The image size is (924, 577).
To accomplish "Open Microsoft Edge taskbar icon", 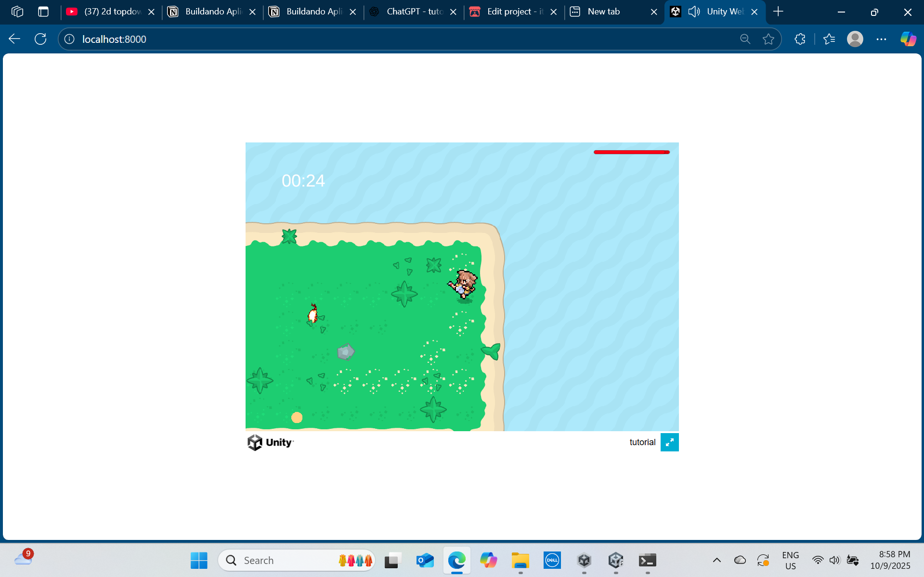I will [456, 560].
